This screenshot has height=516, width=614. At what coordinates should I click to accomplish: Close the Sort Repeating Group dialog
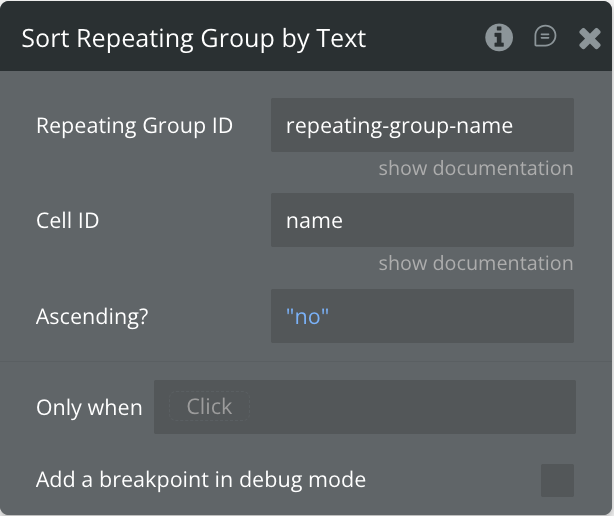589,39
